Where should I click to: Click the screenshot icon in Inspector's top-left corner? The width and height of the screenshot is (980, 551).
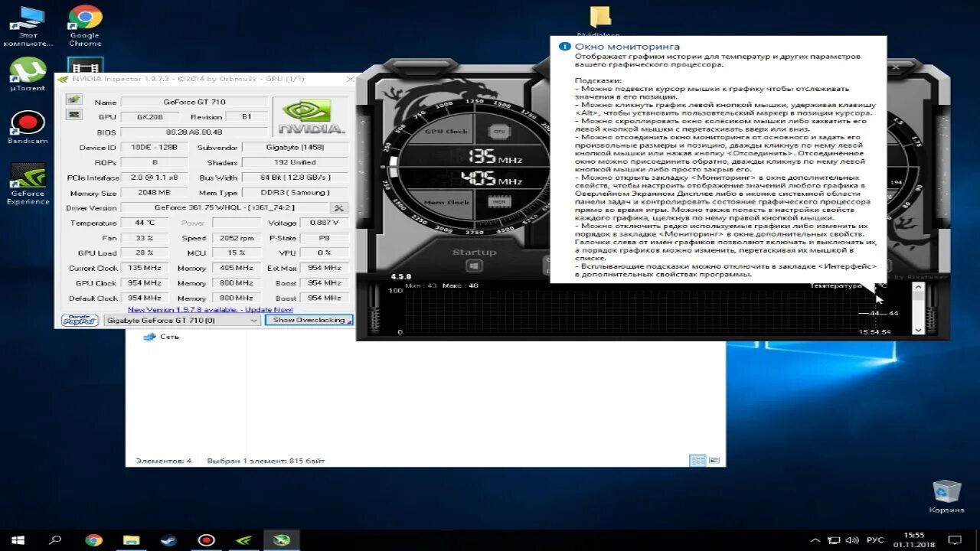(73, 99)
